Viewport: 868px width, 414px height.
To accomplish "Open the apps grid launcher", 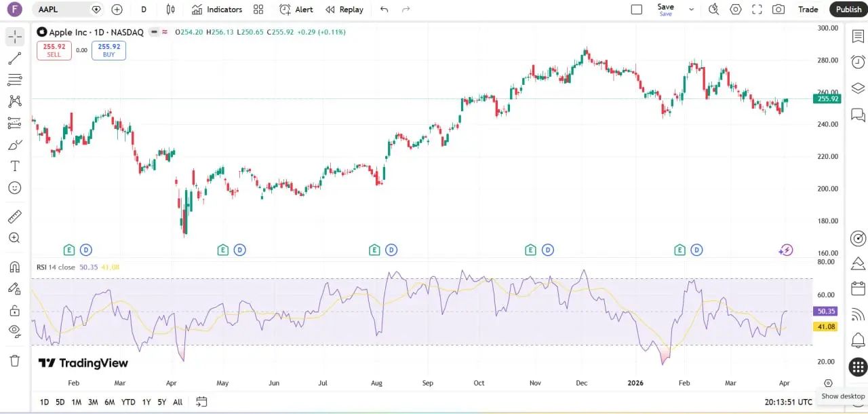I will (x=858, y=366).
